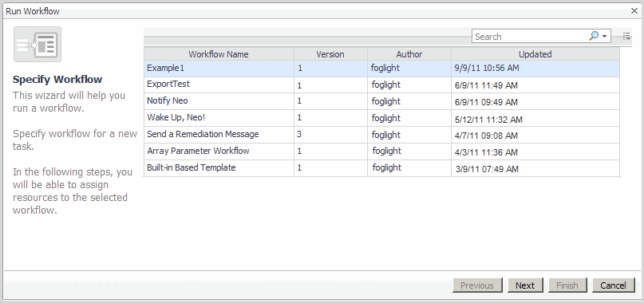Image resolution: width=644 pixels, height=303 pixels.
Task: Click the Previous button
Action: point(477,285)
